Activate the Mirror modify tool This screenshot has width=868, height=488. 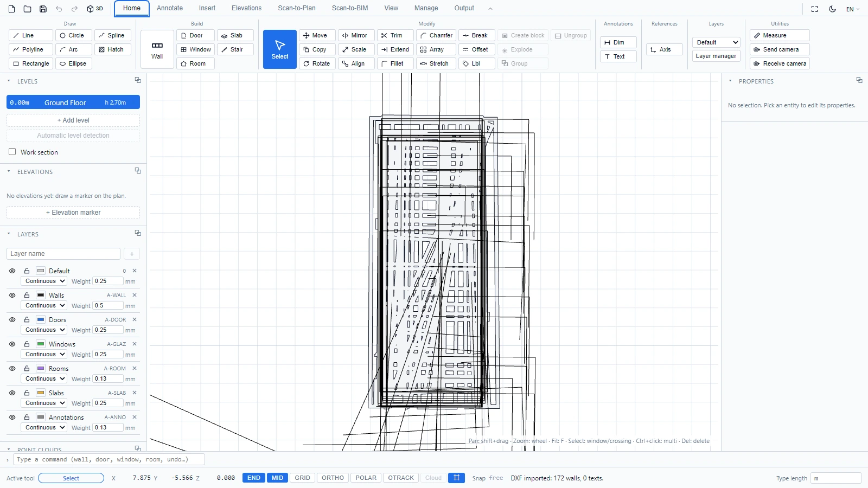(x=356, y=35)
